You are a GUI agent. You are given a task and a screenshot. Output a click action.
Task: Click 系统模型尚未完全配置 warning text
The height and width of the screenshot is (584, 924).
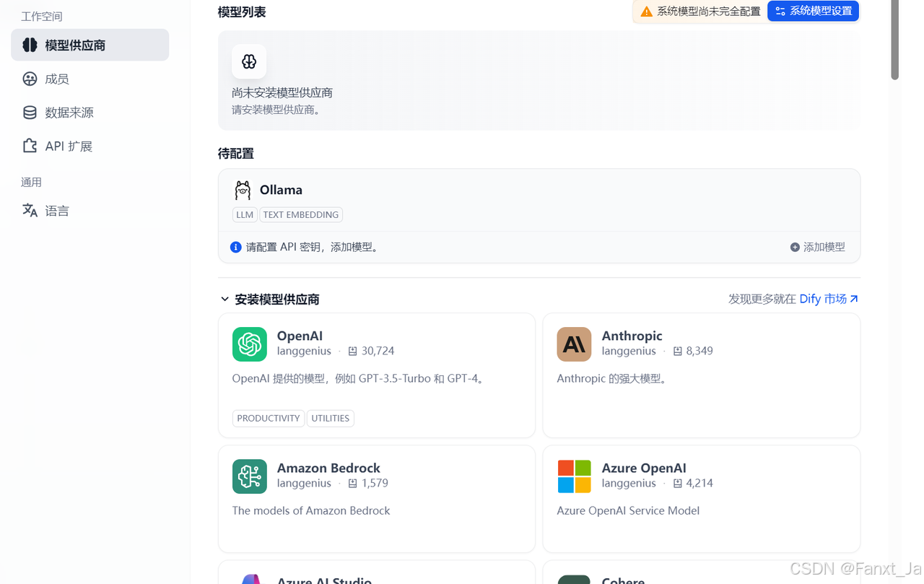click(x=708, y=12)
